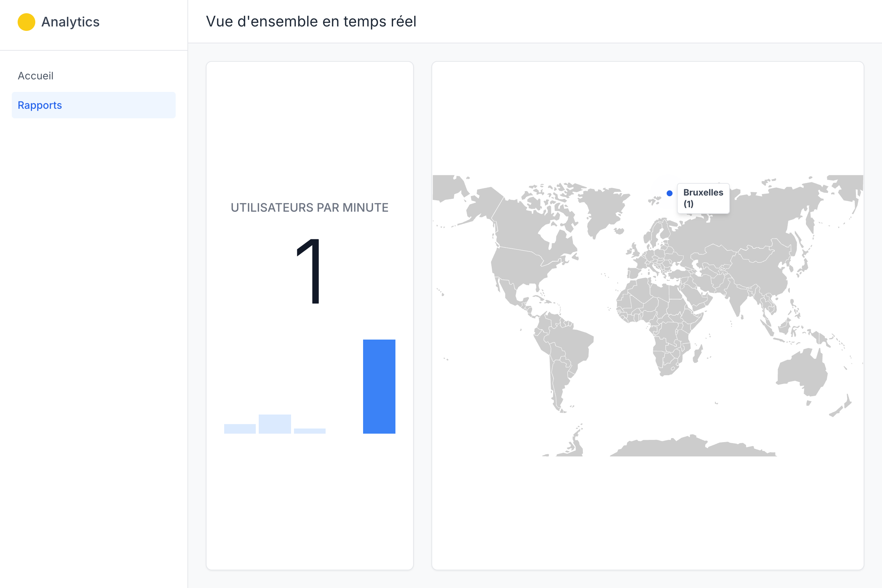The height and width of the screenshot is (588, 882).
Task: Click the Analytics brand name in sidebar
Action: (x=70, y=22)
